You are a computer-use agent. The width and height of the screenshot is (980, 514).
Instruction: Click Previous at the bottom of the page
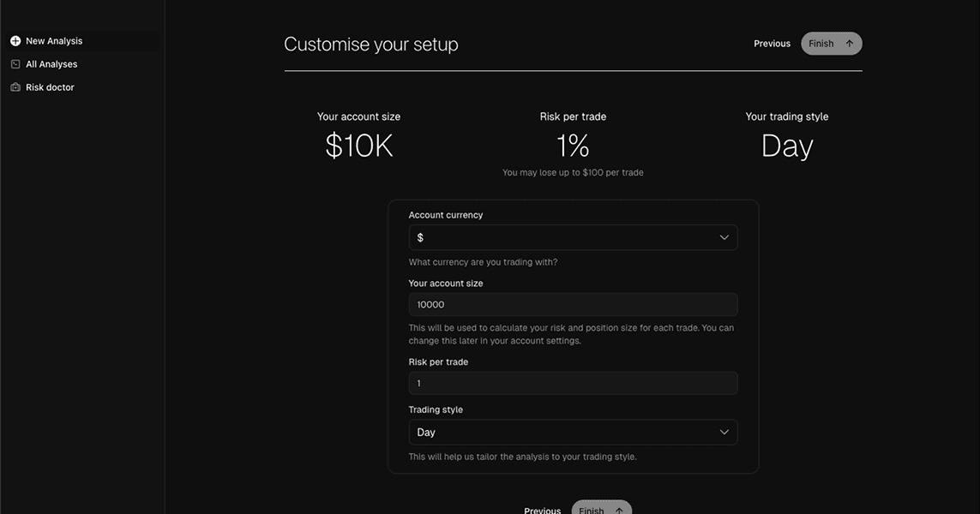point(543,510)
